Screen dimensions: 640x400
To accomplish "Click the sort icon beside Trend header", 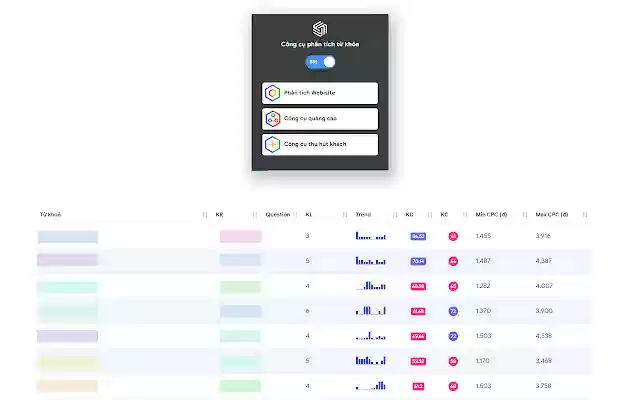I will tap(395, 215).
